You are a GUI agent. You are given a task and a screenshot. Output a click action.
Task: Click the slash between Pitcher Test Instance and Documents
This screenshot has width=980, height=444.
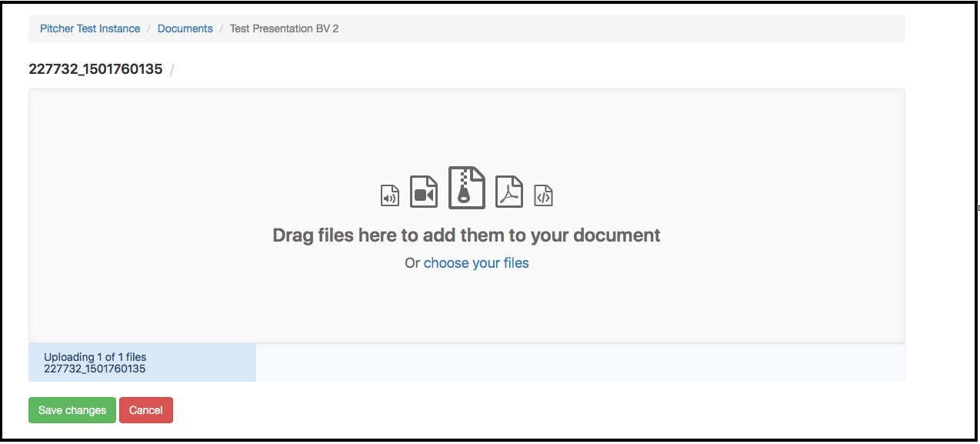pos(149,28)
